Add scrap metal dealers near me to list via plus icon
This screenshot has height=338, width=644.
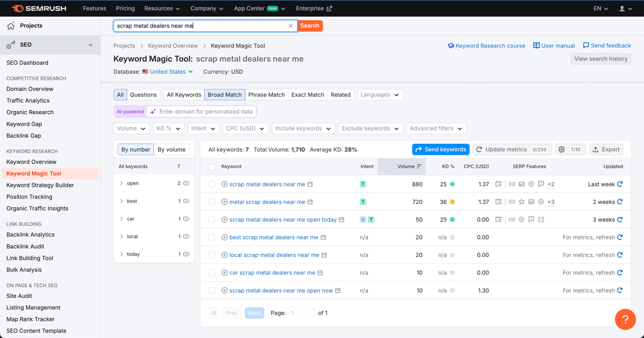[225, 184]
